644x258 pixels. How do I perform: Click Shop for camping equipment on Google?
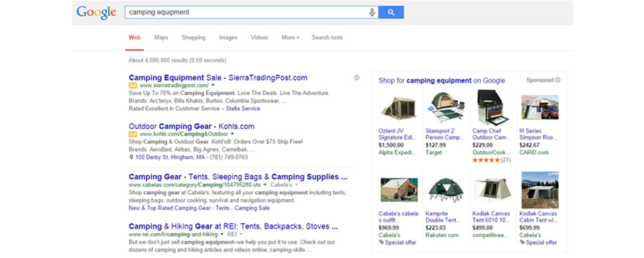pos(442,81)
